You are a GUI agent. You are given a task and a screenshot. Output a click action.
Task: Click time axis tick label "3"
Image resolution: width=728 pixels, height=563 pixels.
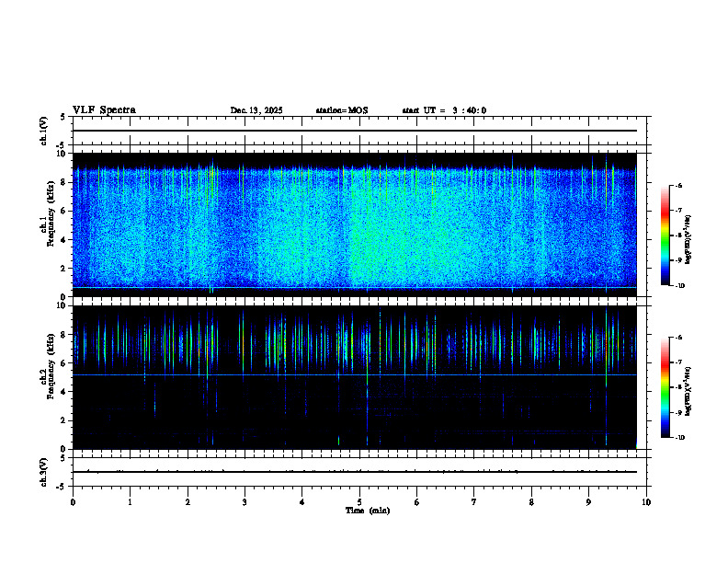pos(245,502)
